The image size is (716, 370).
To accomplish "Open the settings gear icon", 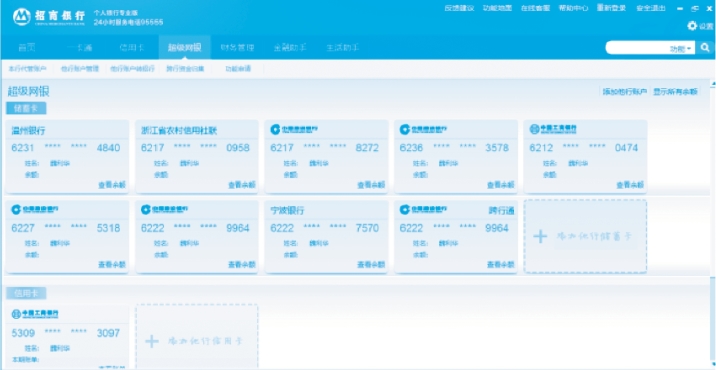I will tap(692, 26).
